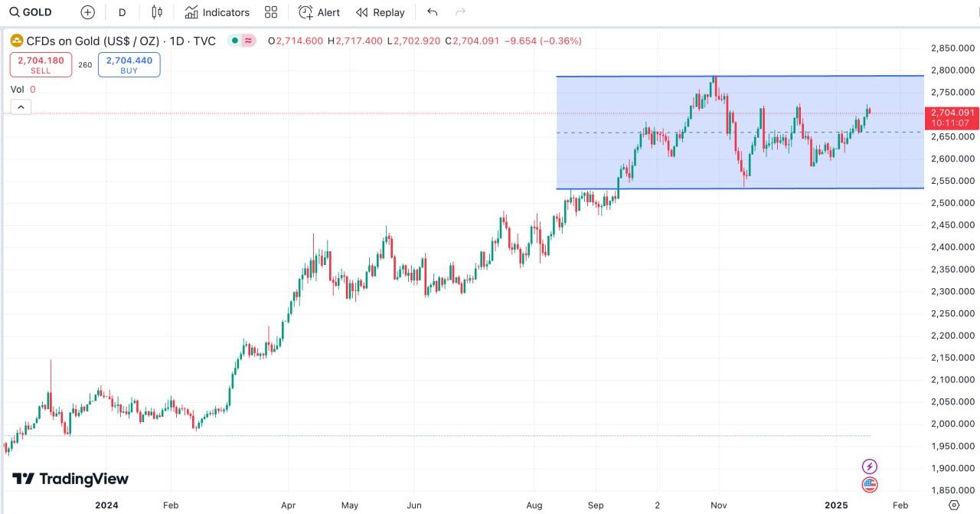Click the gold symbol logo icon

coord(17,41)
